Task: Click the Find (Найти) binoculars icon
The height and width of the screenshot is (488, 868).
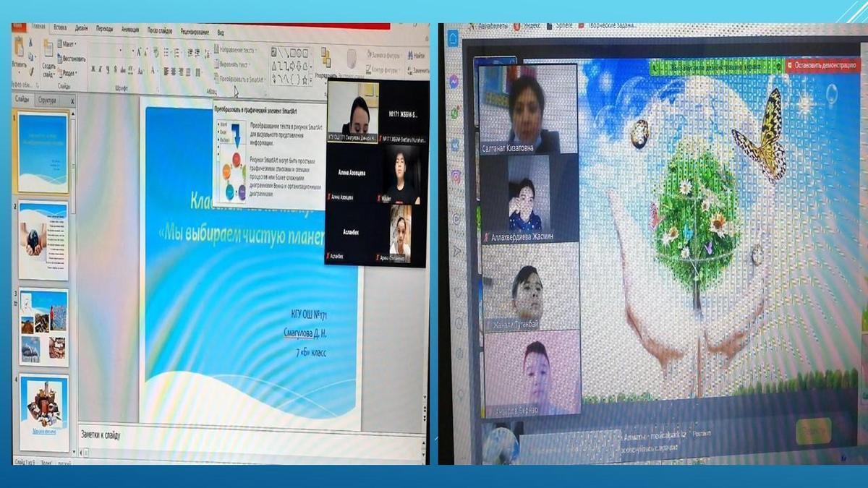Action: coord(415,55)
